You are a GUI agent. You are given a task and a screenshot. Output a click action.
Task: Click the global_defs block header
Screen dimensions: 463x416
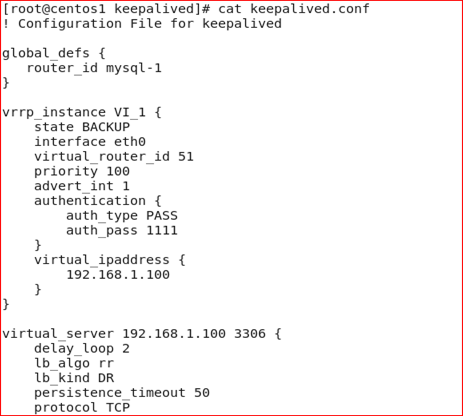coord(54,53)
